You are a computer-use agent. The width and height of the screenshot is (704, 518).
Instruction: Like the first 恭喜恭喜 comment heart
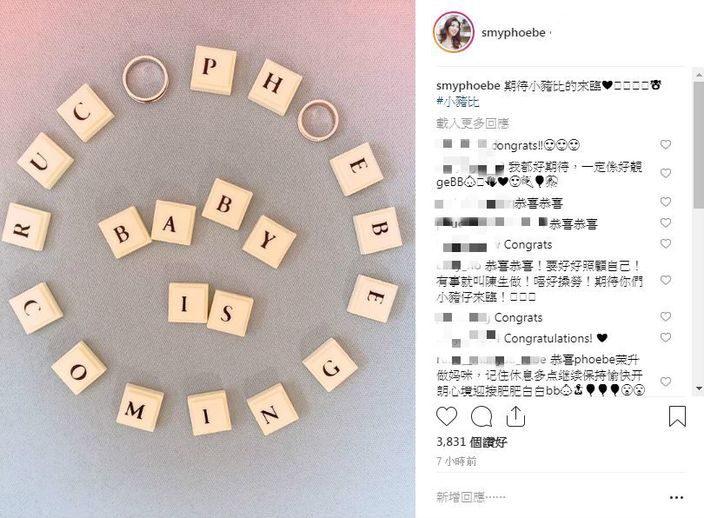665,202
